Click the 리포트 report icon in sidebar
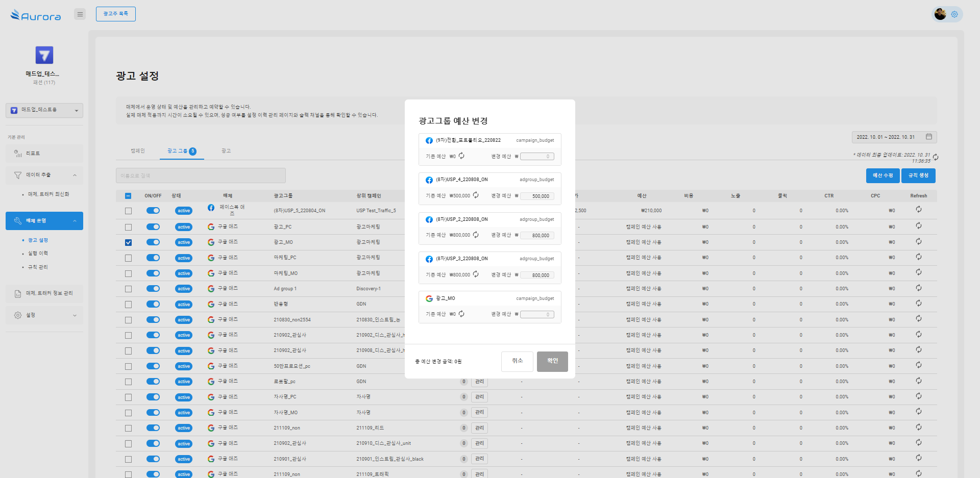 18,154
